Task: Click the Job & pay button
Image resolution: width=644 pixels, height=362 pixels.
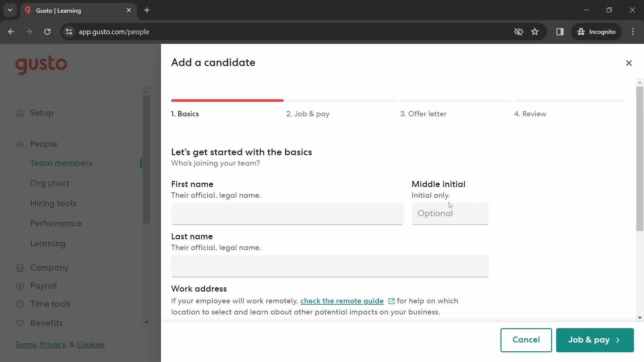Action: [594, 340]
